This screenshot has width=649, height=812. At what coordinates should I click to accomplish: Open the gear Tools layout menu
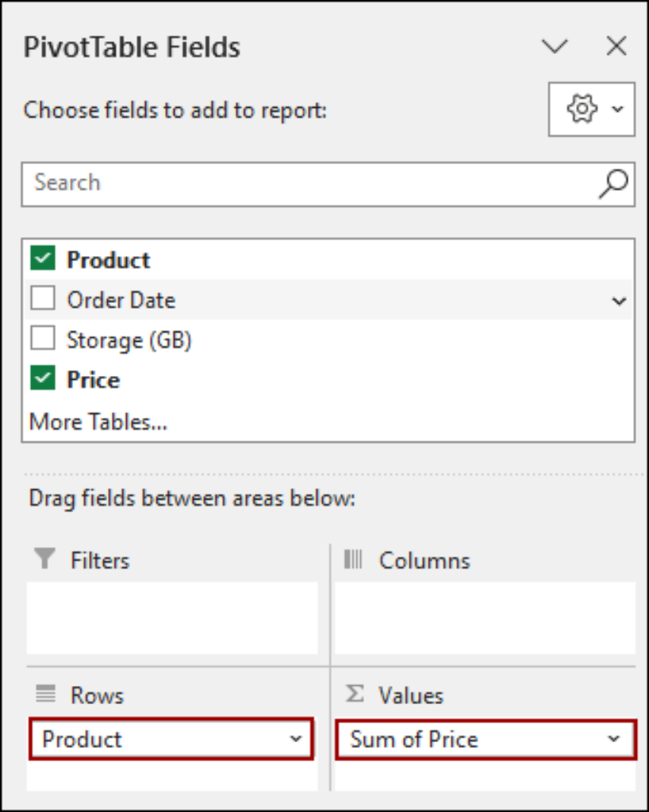(592, 109)
